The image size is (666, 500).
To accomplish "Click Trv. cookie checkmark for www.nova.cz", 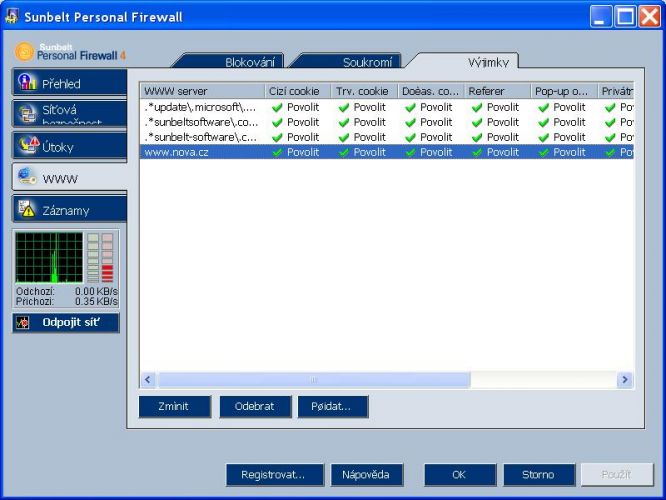I will pos(344,152).
